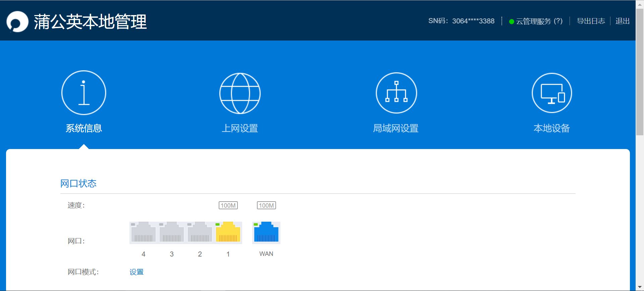Click the green cloud service status dot
The width and height of the screenshot is (644, 291).
click(x=512, y=21)
